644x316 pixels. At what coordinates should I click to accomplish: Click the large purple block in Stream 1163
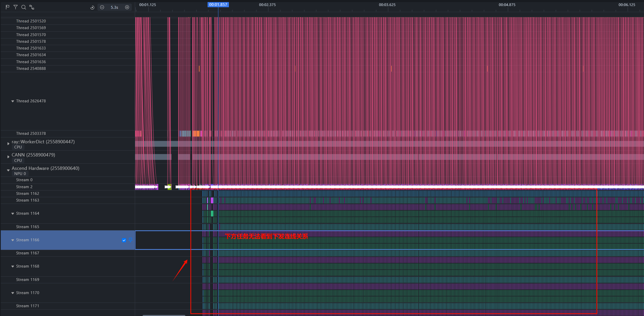pos(212,200)
